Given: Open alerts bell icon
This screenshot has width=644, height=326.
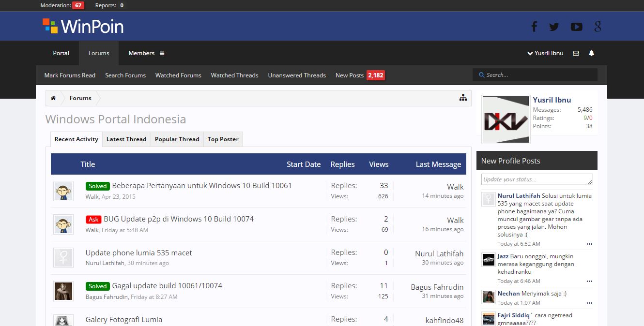Looking at the screenshot, I should [591, 53].
